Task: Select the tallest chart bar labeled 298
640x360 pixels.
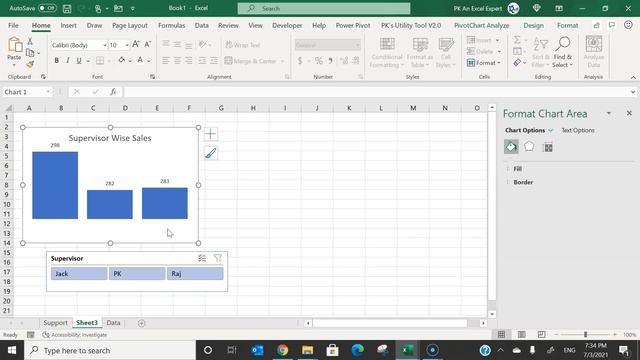Action: click(55, 185)
